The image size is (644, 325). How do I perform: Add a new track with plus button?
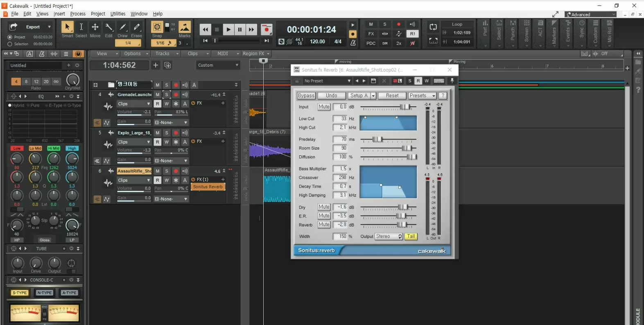click(156, 65)
